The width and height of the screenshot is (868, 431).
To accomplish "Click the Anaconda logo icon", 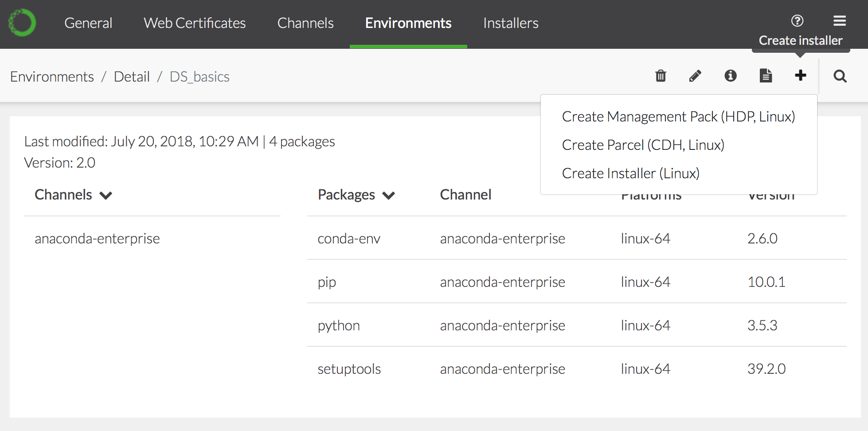I will 22,23.
